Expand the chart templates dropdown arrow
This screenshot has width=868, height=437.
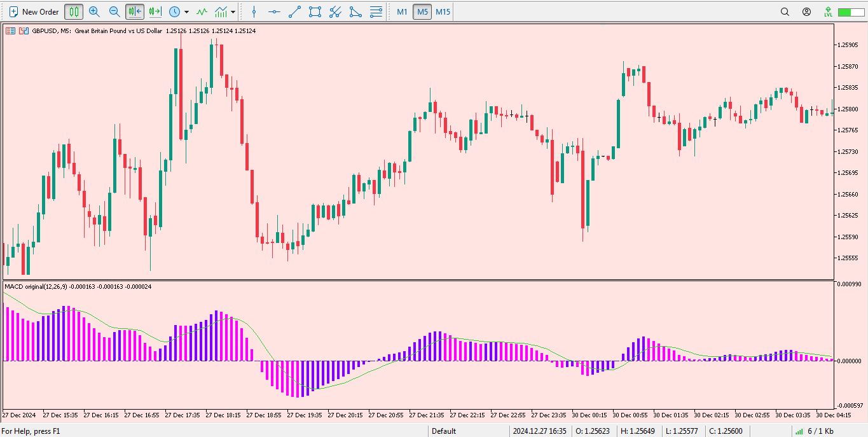coord(233,12)
